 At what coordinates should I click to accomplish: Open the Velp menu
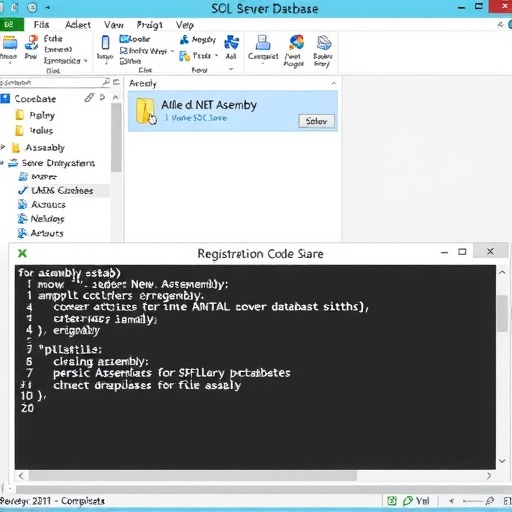pos(185,25)
